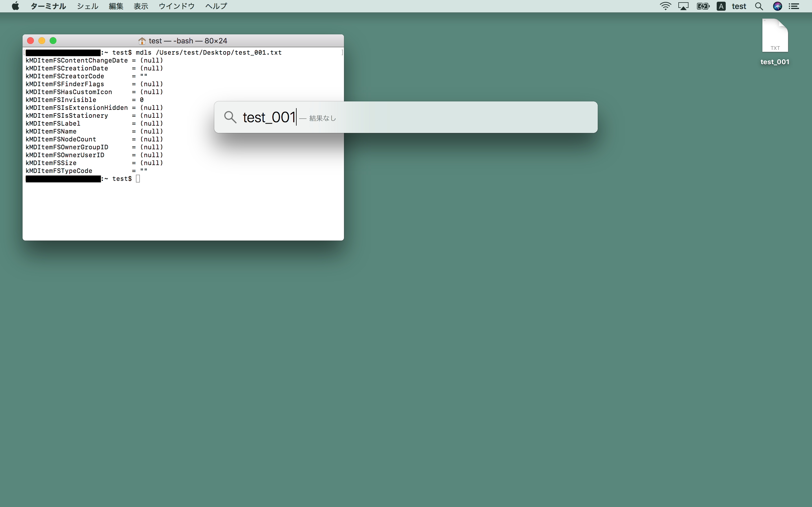The width and height of the screenshot is (812, 507).
Task: Open the ヘルプ menu
Action: (216, 6)
